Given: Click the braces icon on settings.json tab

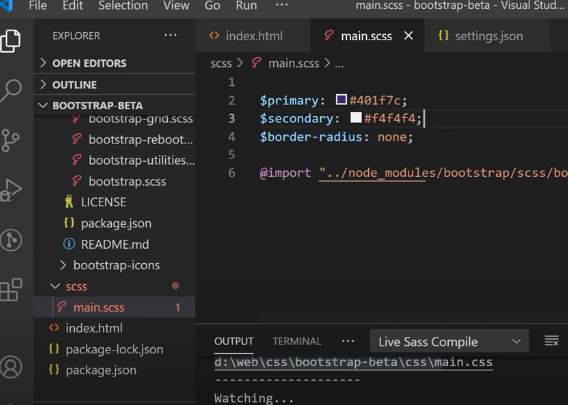Looking at the screenshot, I should pos(443,36).
